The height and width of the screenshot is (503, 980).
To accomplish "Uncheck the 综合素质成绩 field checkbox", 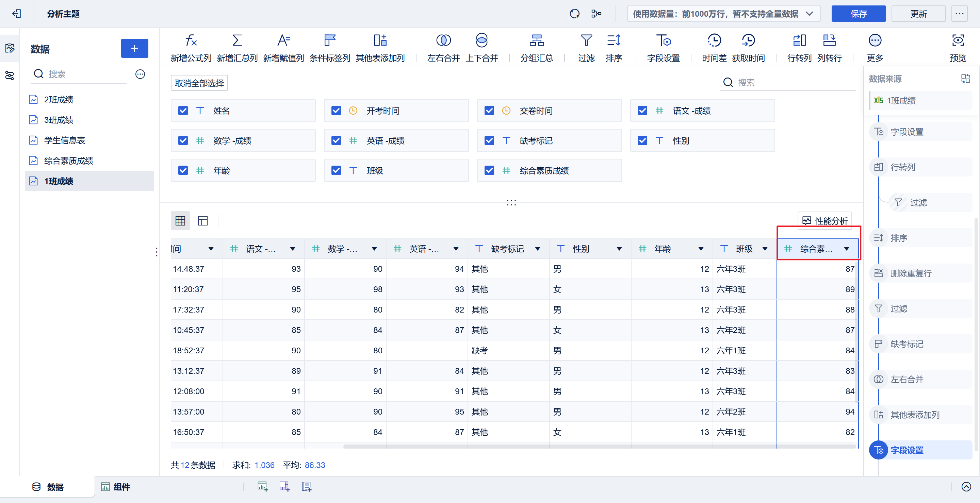I will [x=489, y=170].
